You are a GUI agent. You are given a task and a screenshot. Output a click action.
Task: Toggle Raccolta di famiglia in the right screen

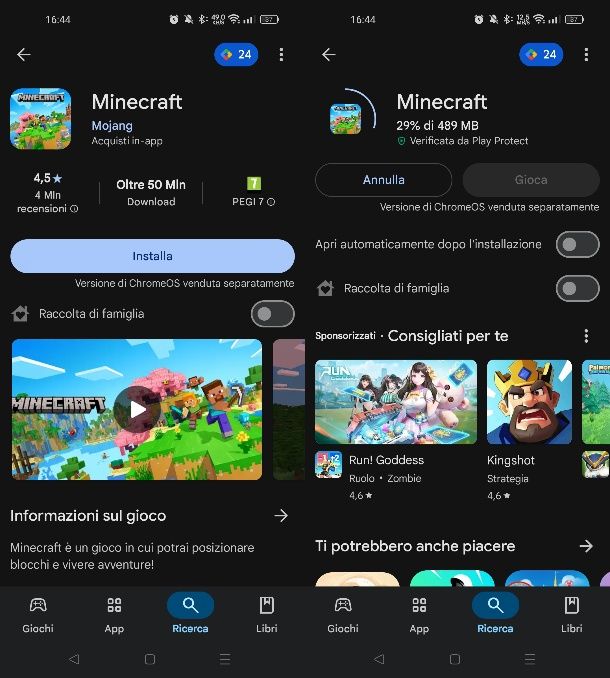pyautogui.click(x=578, y=288)
